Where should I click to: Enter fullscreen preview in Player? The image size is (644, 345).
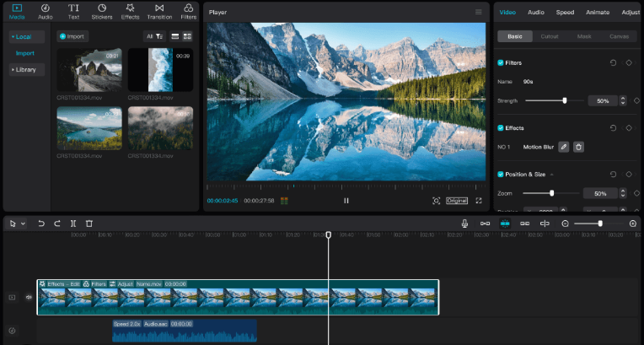[479, 201]
